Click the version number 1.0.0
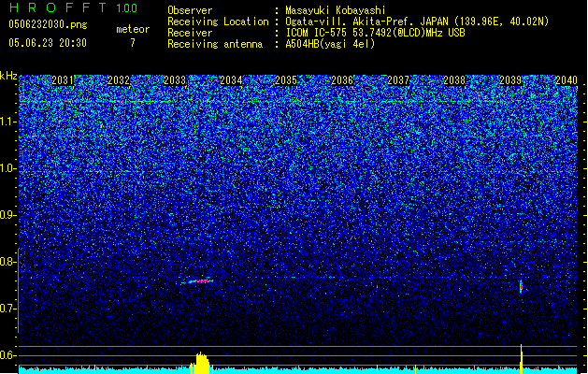Screen dimensions: 588x374 coord(127,7)
